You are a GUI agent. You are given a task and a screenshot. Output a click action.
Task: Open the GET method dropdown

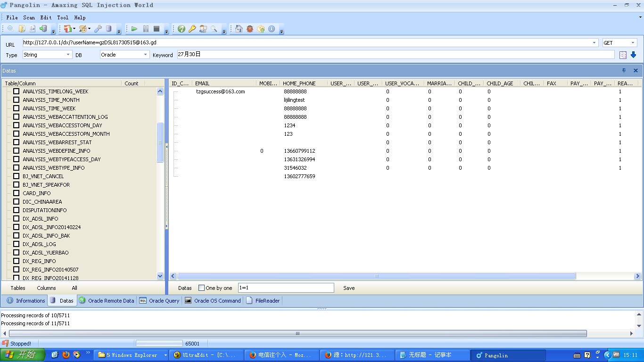point(633,42)
